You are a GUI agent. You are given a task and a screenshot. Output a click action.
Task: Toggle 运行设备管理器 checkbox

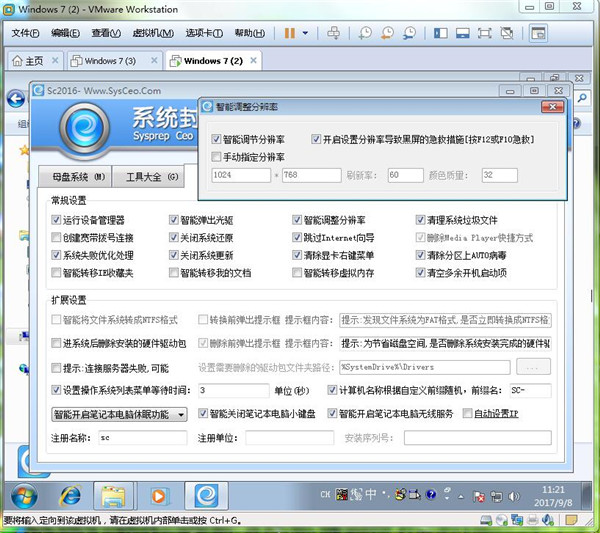[x=56, y=220]
